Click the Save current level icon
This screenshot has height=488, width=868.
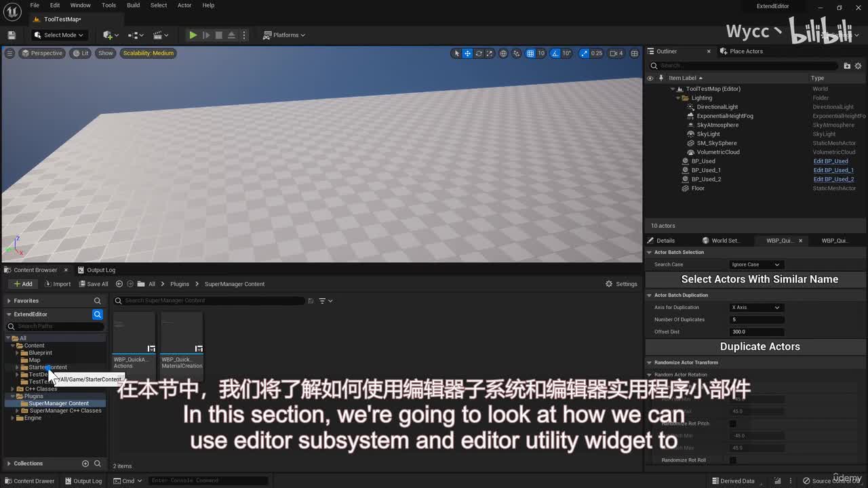[x=12, y=35]
